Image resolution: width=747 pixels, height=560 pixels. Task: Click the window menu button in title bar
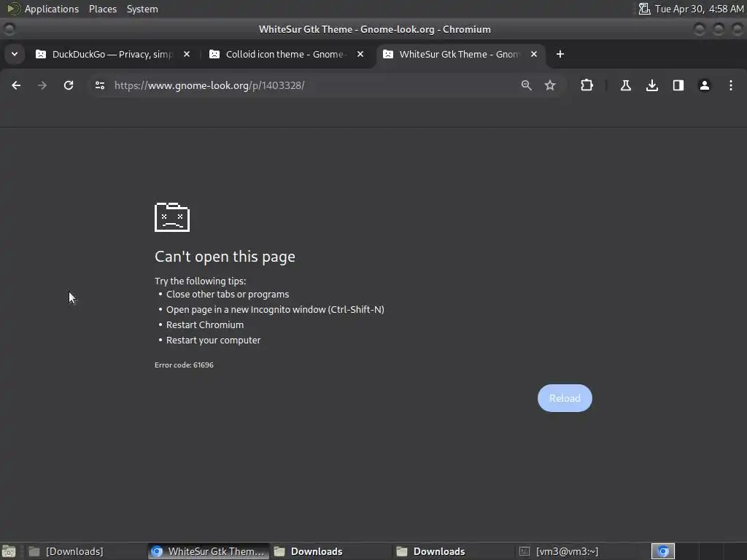[9, 29]
